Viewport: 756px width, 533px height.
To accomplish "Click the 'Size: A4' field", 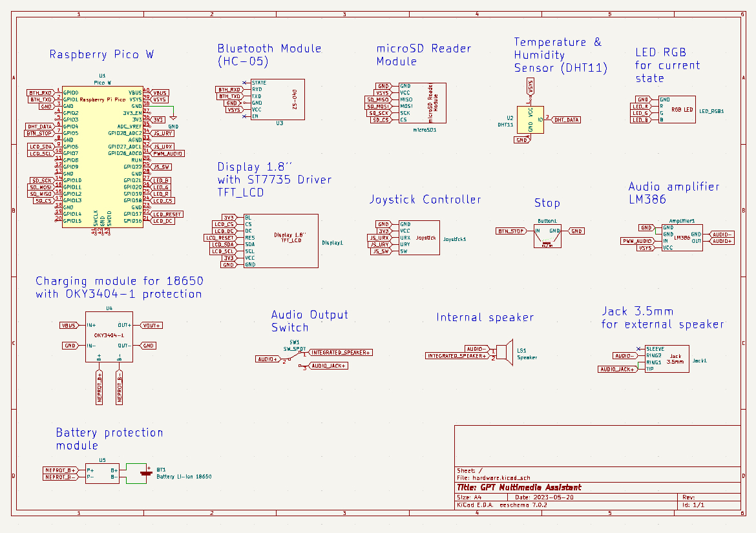I will coord(469,497).
